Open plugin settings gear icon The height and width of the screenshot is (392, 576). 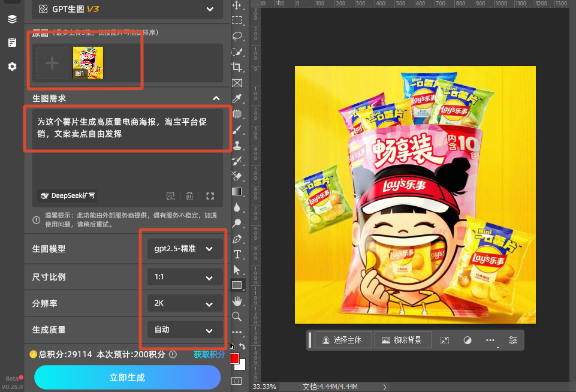pos(12,67)
